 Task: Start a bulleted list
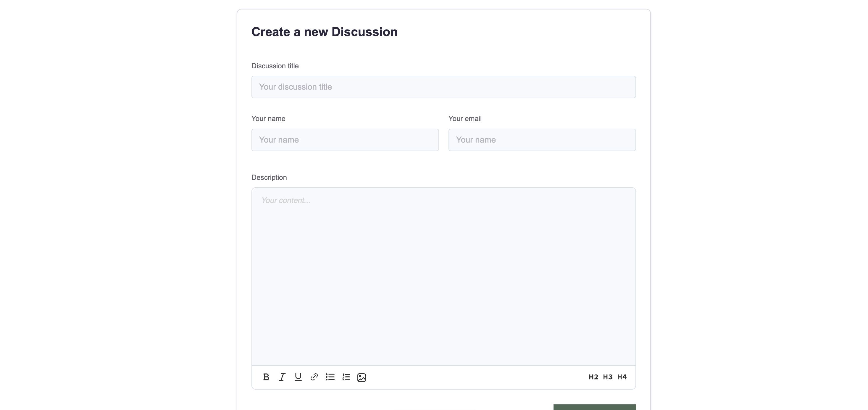(330, 377)
